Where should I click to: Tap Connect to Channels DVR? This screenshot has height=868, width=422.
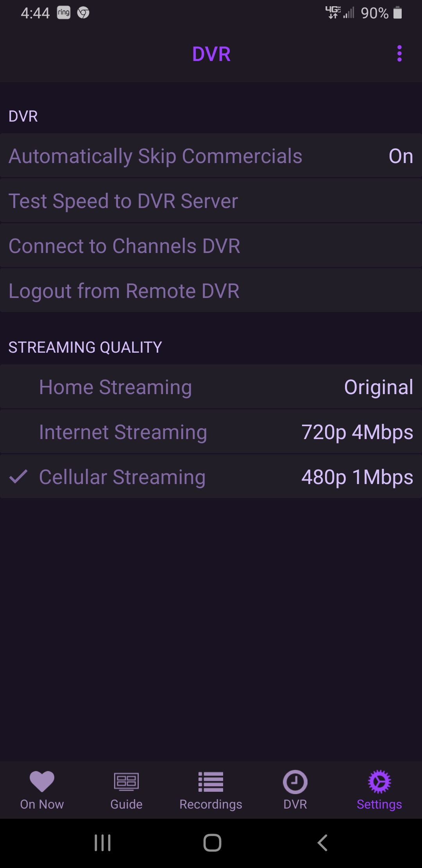124,246
